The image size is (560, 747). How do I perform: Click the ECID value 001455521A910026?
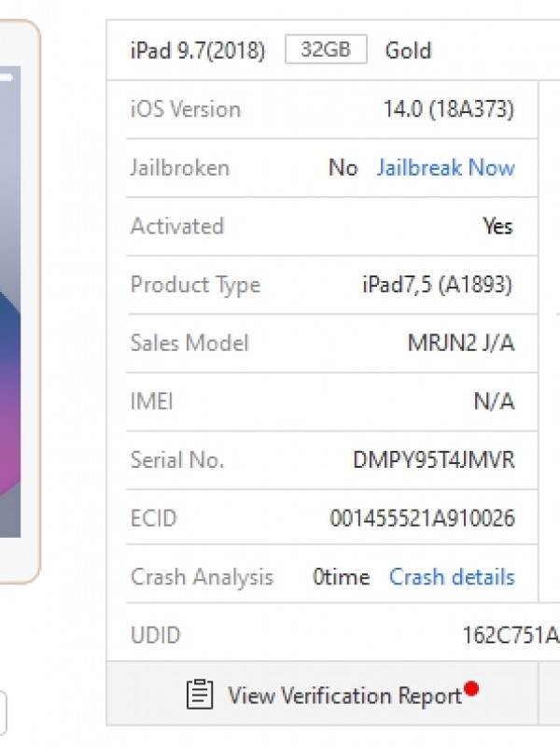tap(422, 518)
